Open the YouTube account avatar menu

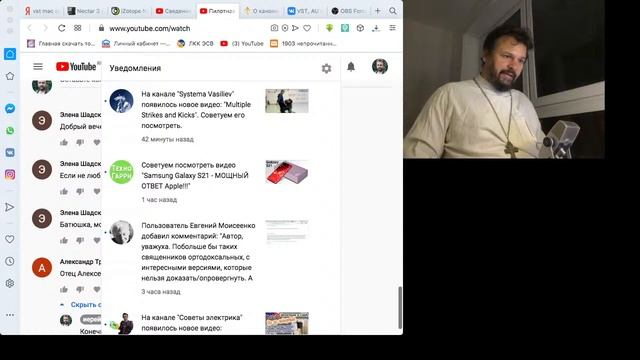pos(380,67)
